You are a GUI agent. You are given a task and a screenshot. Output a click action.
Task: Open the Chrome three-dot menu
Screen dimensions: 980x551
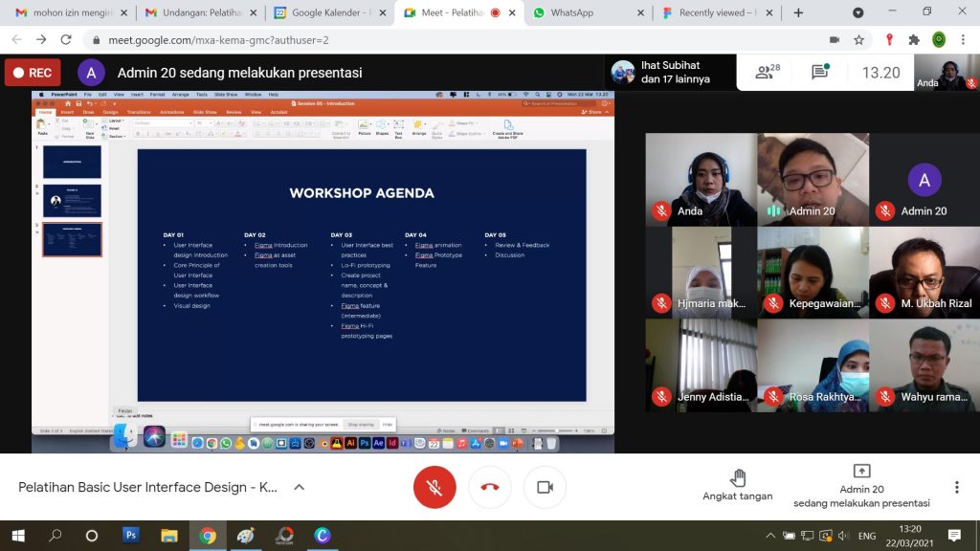coord(964,40)
